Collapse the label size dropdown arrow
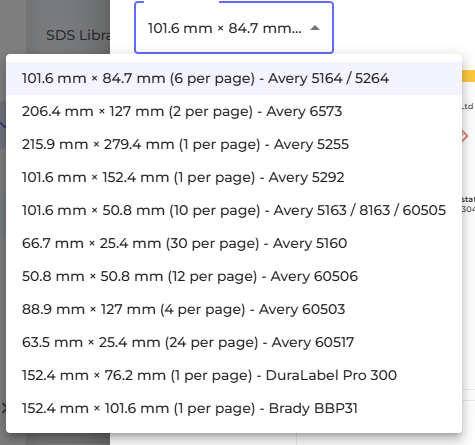The width and height of the screenshot is (475, 445). 315,28
